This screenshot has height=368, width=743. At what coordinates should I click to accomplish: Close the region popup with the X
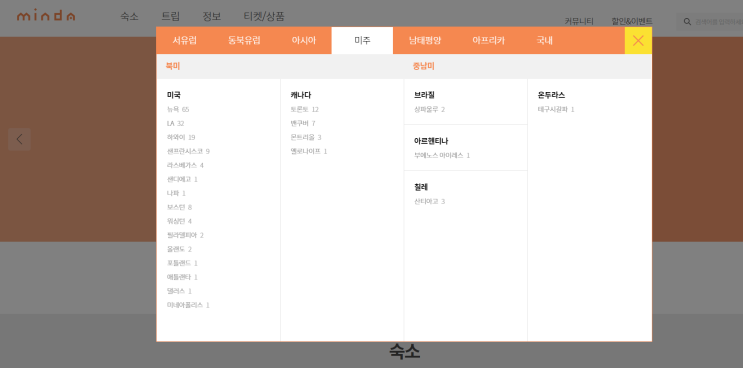click(x=638, y=41)
